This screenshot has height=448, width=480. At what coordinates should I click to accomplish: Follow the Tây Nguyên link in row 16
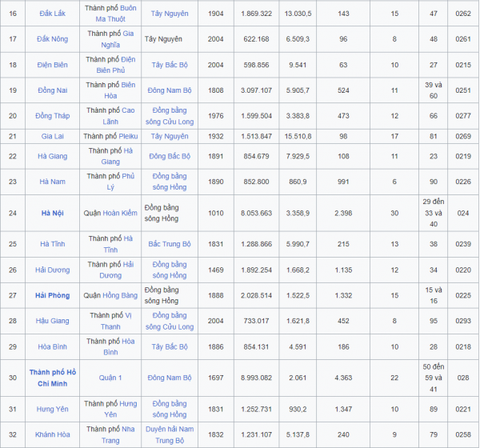170,14
